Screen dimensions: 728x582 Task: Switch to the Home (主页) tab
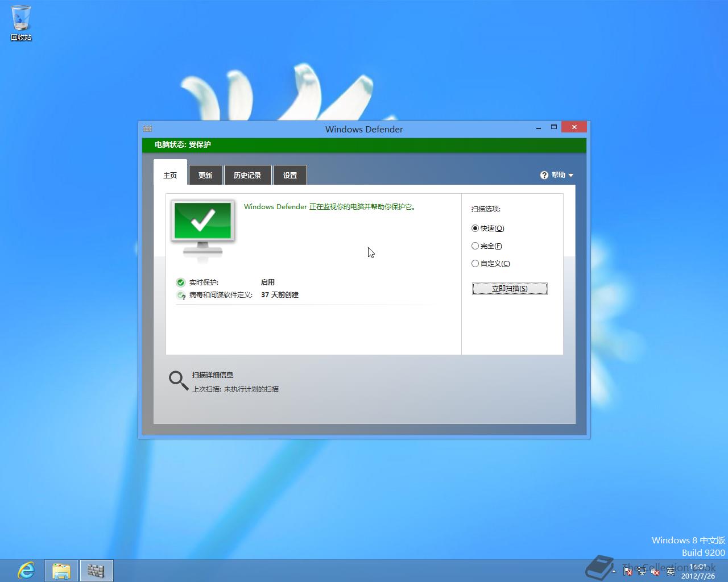coord(170,175)
